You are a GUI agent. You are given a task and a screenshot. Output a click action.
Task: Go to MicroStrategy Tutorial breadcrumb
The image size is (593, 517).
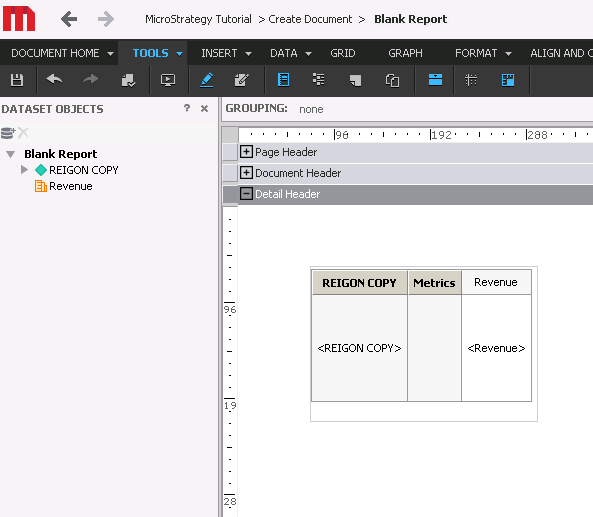(x=198, y=19)
